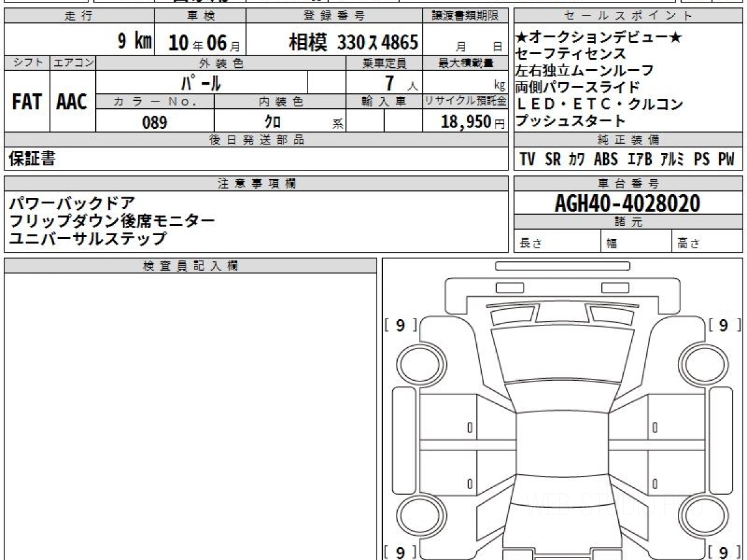Screen dimensions: 747x560
Task: Click the 車台番号 header
Action: [628, 184]
